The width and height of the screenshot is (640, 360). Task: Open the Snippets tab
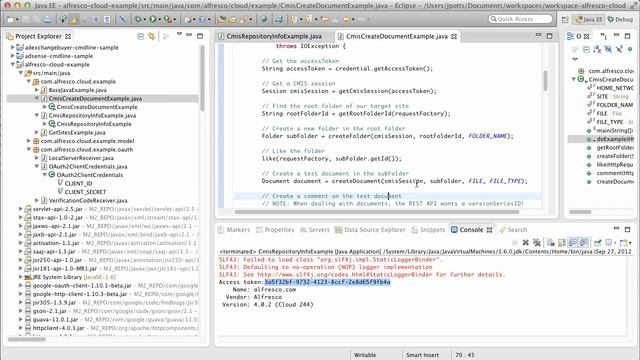[x=428, y=230]
